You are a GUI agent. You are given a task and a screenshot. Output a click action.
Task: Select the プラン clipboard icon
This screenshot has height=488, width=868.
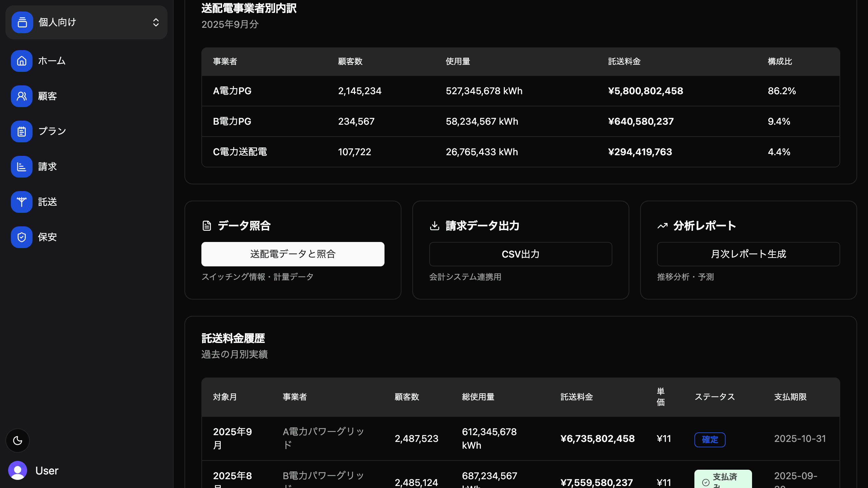pos(22,131)
